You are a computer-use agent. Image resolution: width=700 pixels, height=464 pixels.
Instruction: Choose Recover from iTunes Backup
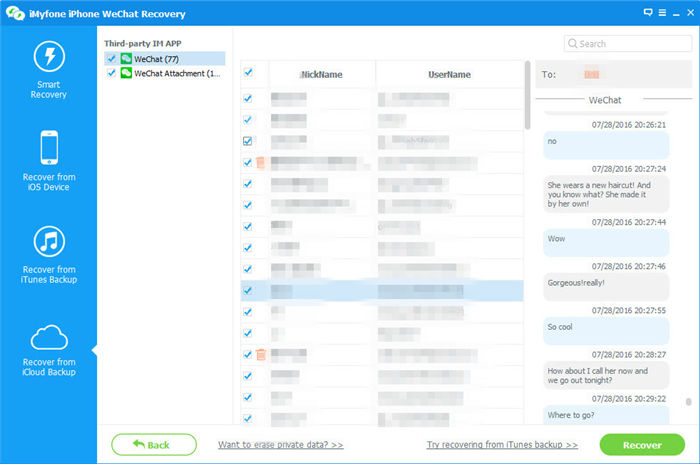pos(49,255)
